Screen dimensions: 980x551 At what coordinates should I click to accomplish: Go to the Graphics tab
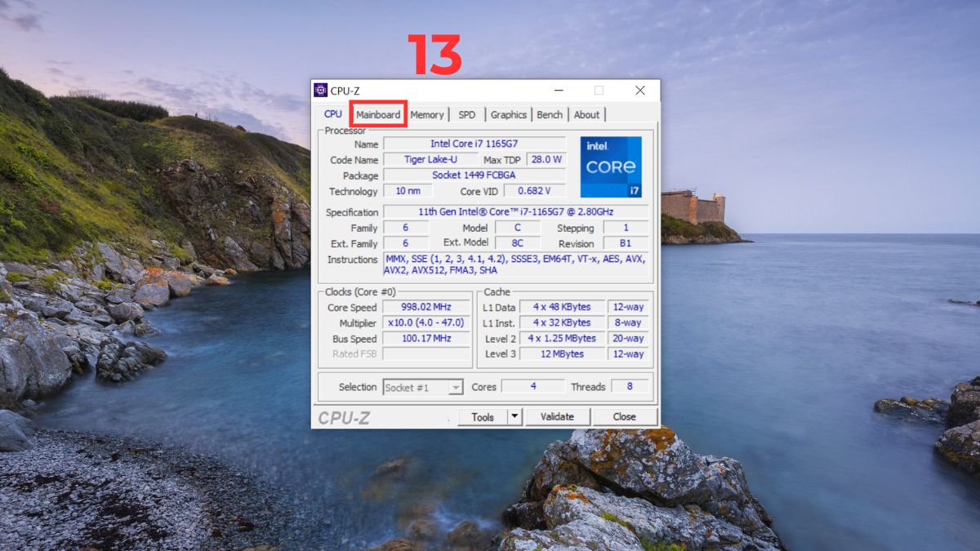(509, 115)
